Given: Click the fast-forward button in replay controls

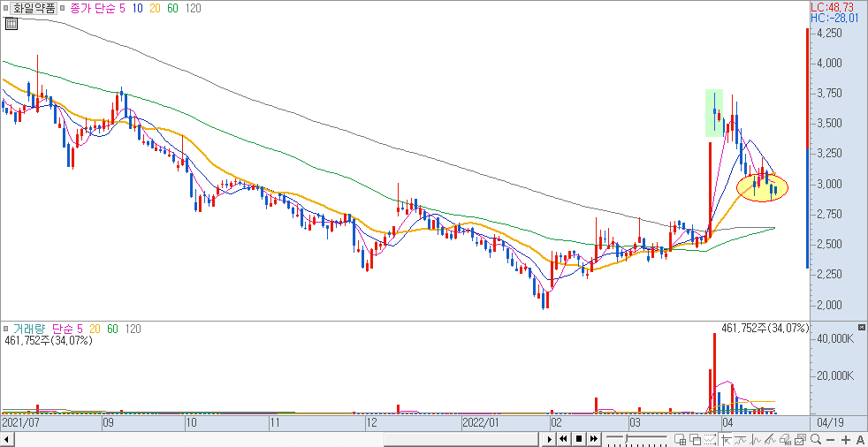Looking at the screenshot, I should tap(593, 439).
